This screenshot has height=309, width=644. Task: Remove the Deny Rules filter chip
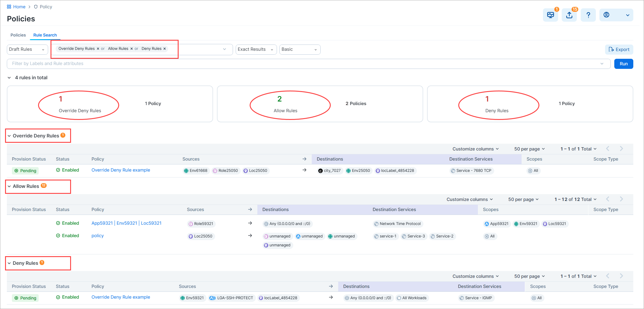pos(164,49)
